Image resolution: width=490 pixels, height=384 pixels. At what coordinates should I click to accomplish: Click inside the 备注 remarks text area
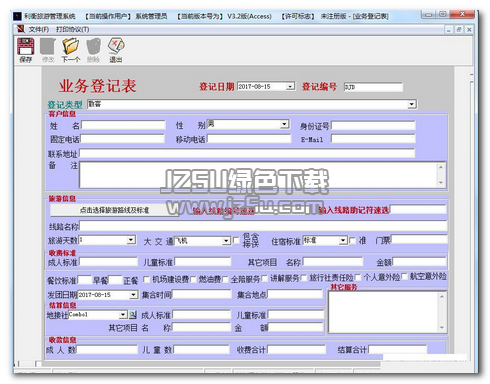click(x=258, y=175)
